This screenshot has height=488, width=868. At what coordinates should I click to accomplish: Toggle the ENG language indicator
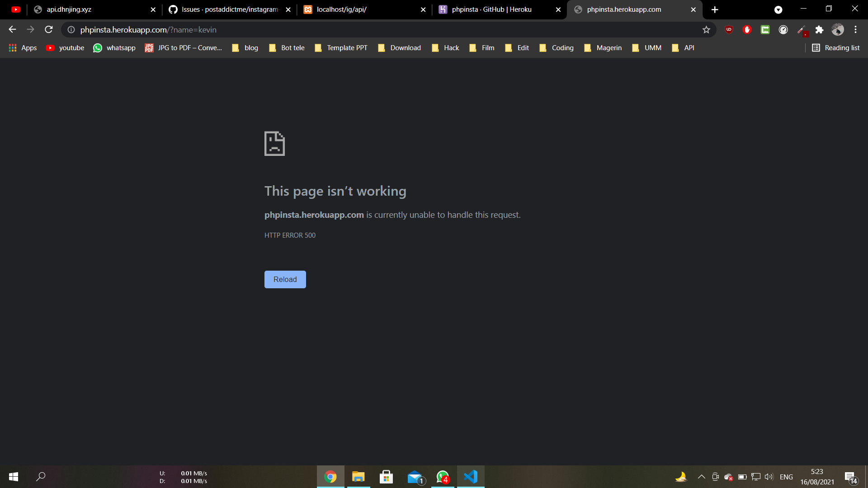coord(787,477)
